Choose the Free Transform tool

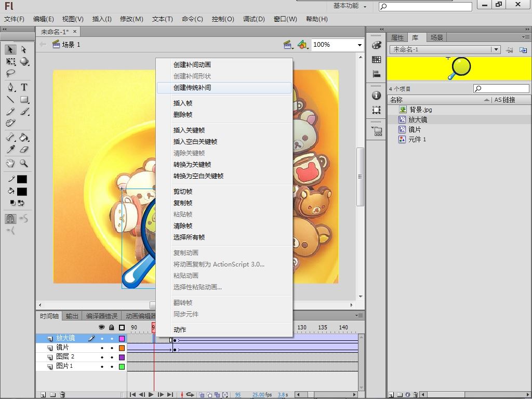coord(10,61)
